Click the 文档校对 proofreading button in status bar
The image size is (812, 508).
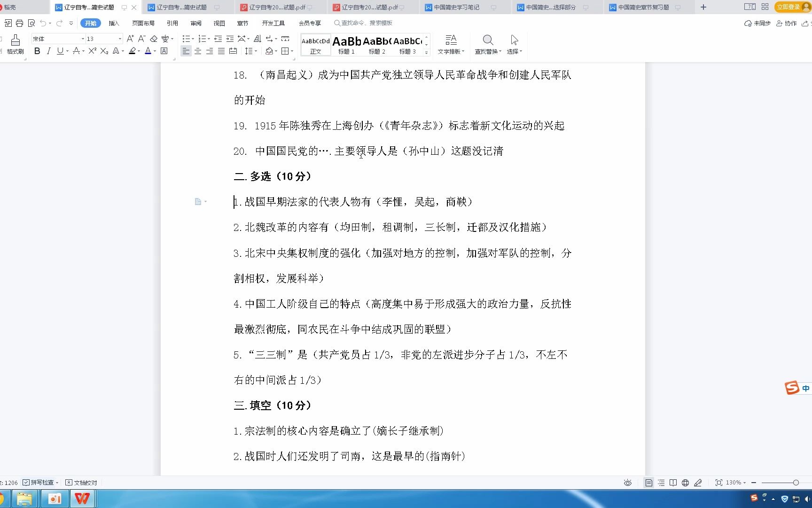pos(81,483)
